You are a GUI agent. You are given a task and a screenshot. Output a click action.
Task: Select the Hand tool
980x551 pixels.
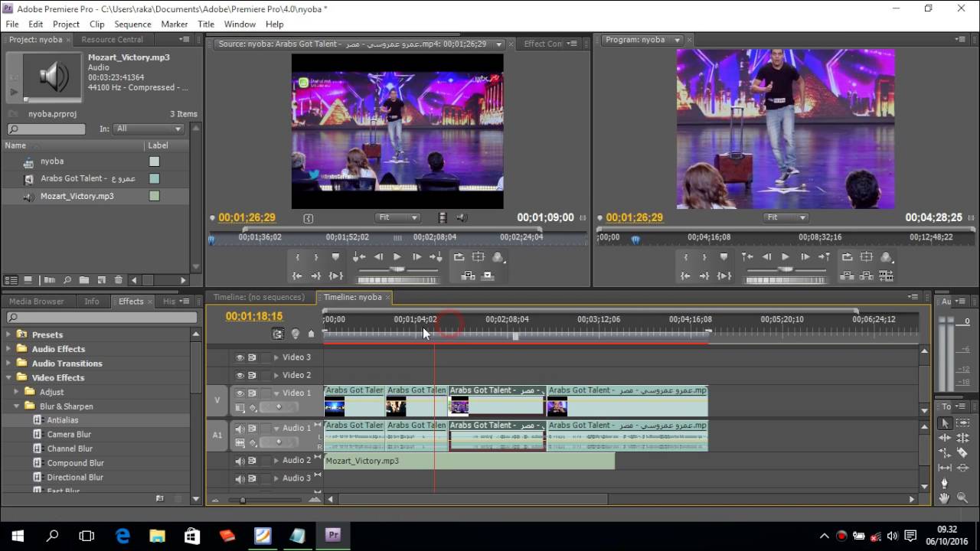pos(945,497)
